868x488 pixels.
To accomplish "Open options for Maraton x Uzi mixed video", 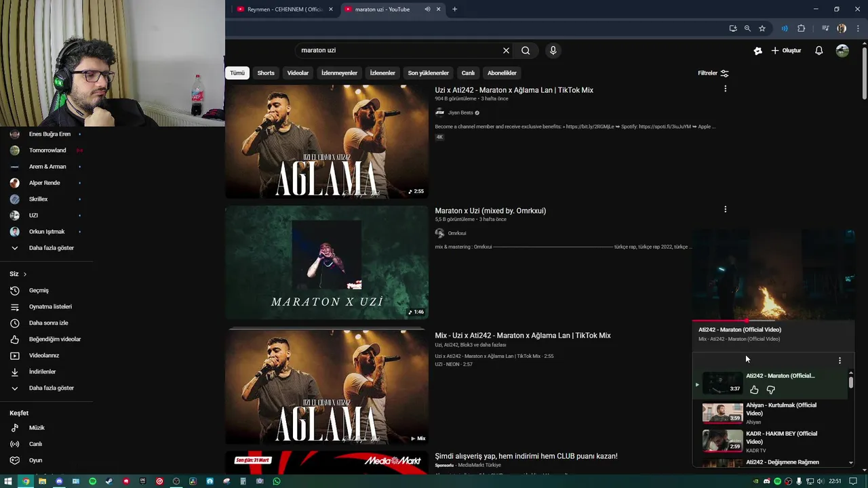I will 725,209.
